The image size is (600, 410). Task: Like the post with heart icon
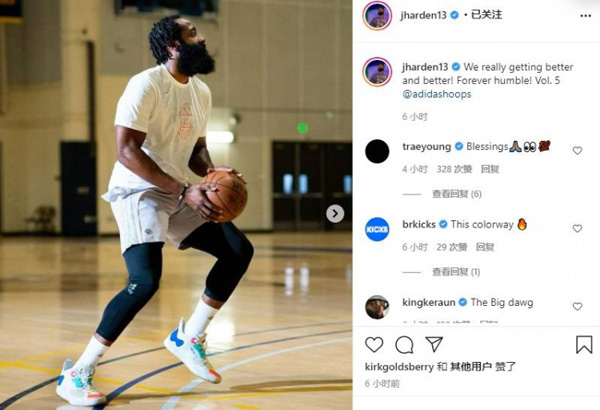[x=374, y=345]
